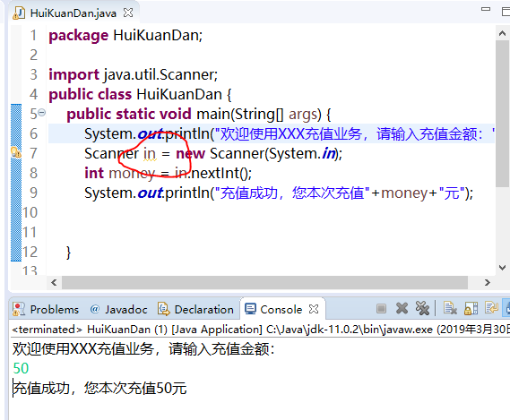The height and width of the screenshot is (420, 510).
Task: Click the editor scroll down arrow
Action: click(x=502, y=268)
